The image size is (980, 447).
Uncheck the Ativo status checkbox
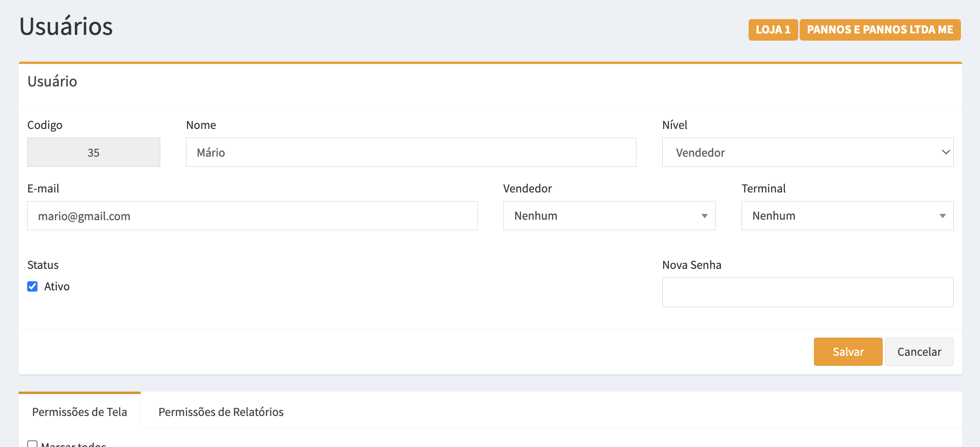[x=32, y=287]
